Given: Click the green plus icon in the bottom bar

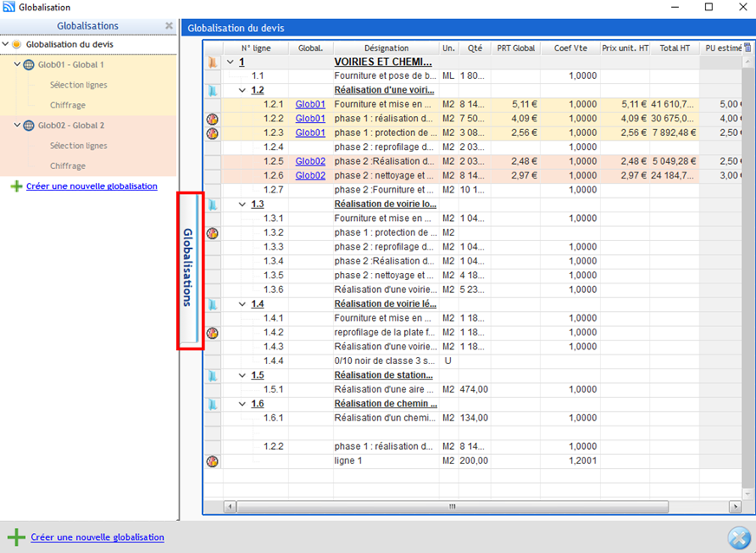Looking at the screenshot, I should tap(16, 537).
